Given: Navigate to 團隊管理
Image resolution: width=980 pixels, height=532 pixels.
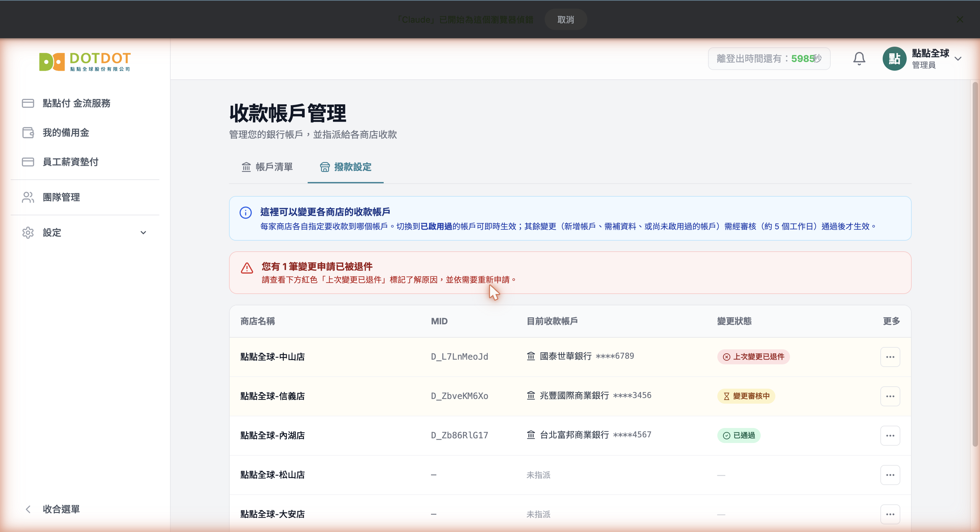Looking at the screenshot, I should 85,197.
